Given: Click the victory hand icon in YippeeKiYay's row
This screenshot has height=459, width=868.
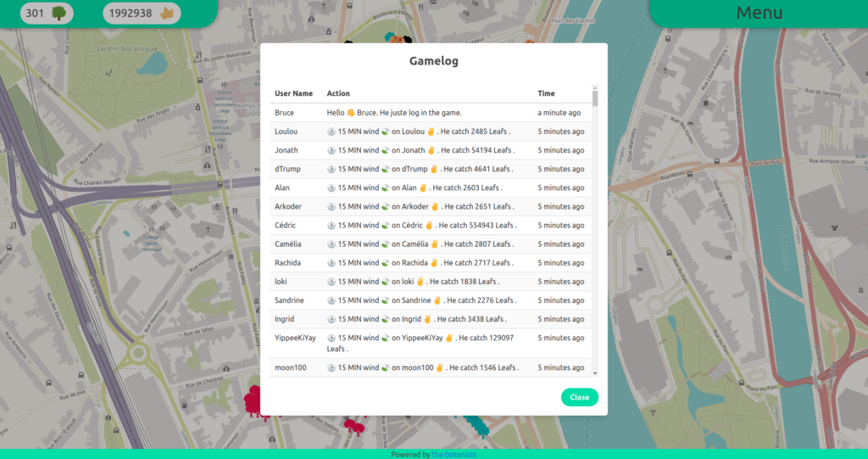Looking at the screenshot, I should (449, 338).
